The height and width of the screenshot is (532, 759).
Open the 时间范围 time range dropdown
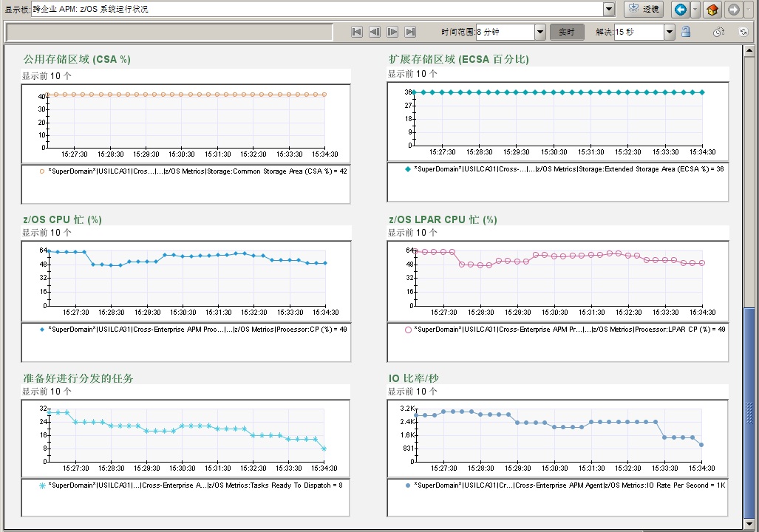coord(540,32)
